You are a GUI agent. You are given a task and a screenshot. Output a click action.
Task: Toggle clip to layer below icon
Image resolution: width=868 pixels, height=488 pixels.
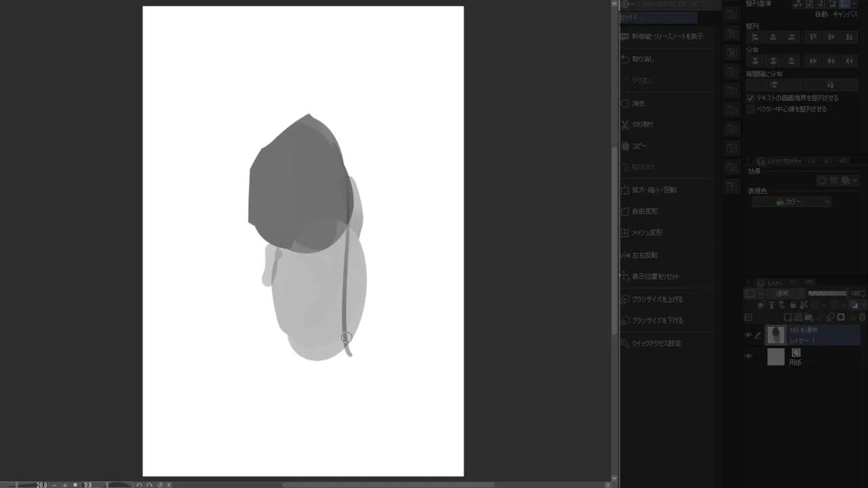tap(761, 305)
